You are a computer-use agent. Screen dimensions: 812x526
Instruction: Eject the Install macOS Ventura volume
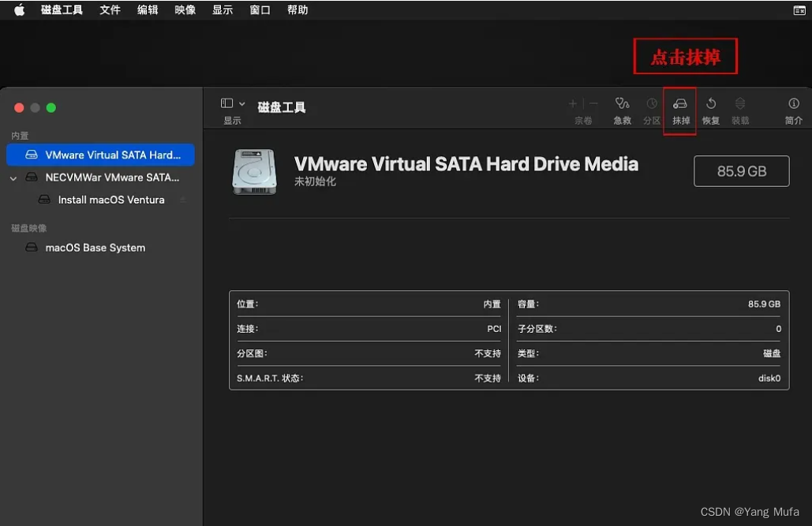point(182,200)
